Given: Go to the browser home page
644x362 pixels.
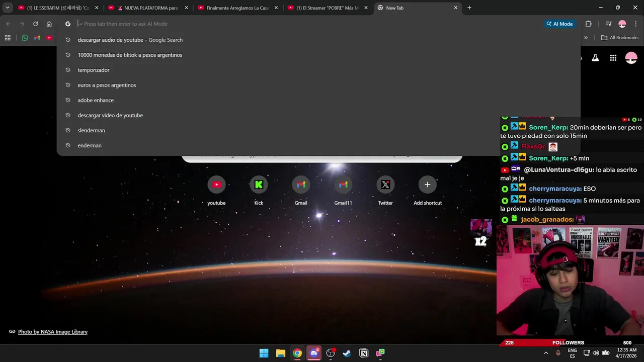Looking at the screenshot, I should (49, 24).
